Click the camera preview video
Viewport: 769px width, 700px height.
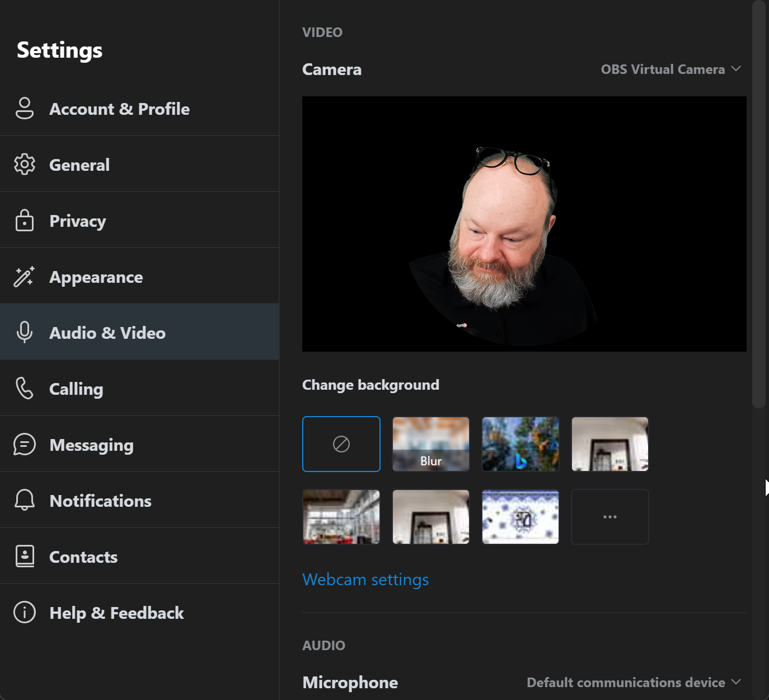coord(524,224)
